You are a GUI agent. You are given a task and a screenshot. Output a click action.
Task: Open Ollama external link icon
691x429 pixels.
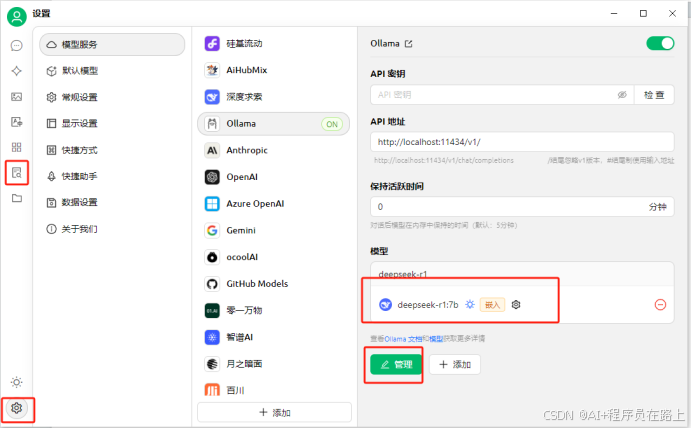pos(409,44)
